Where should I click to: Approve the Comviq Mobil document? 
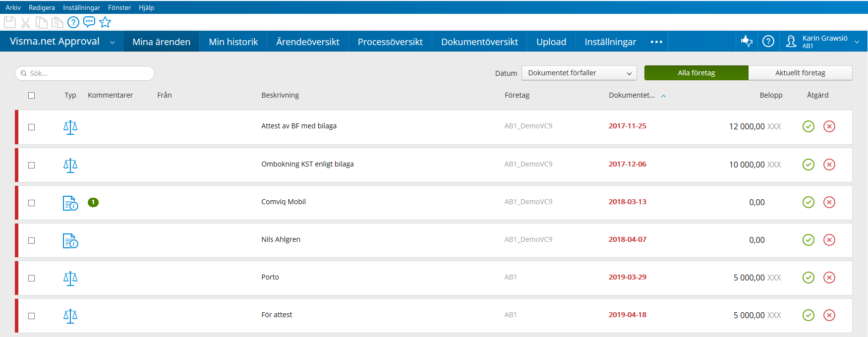[x=809, y=202]
